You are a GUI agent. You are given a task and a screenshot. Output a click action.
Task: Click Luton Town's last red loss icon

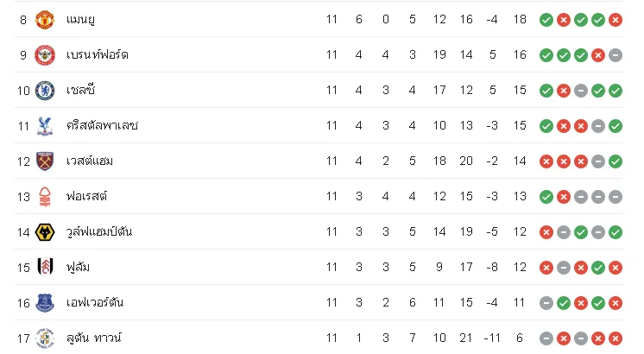(616, 338)
